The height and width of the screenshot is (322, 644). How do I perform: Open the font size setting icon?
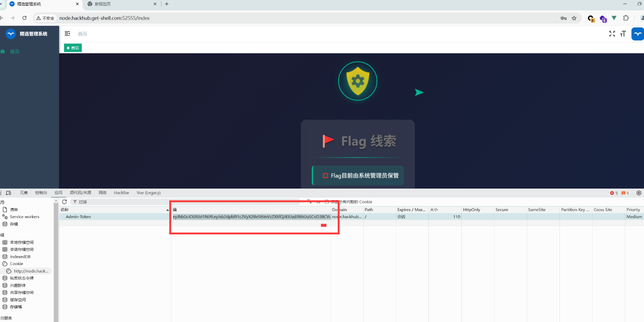click(623, 34)
